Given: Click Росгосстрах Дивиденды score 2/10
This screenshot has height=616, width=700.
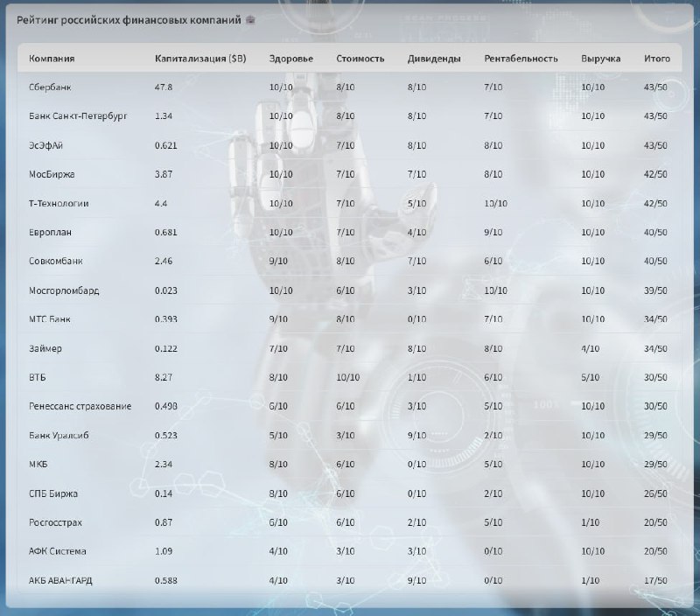Looking at the screenshot, I should click(416, 522).
